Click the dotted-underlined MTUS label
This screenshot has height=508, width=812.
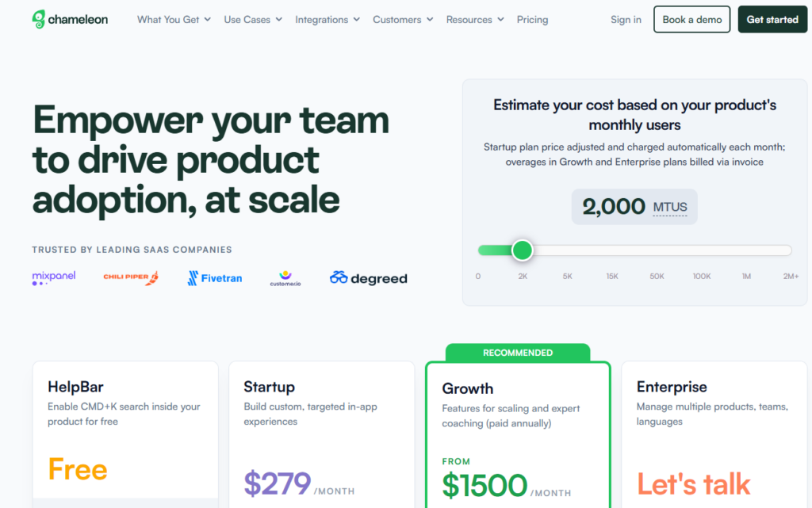pyautogui.click(x=670, y=208)
